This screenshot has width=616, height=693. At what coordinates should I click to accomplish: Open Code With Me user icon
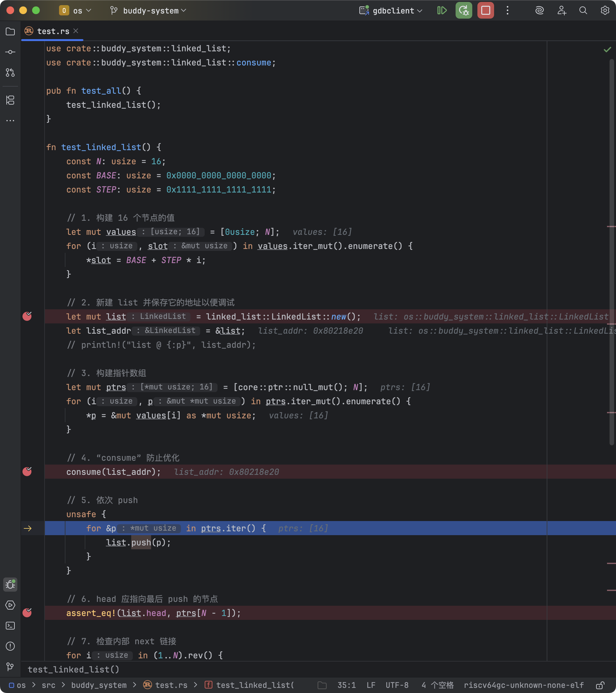561,11
